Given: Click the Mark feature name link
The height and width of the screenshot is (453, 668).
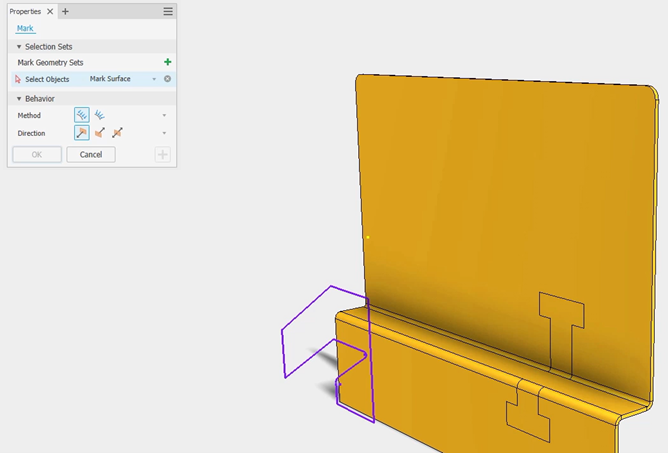Looking at the screenshot, I should click(25, 28).
